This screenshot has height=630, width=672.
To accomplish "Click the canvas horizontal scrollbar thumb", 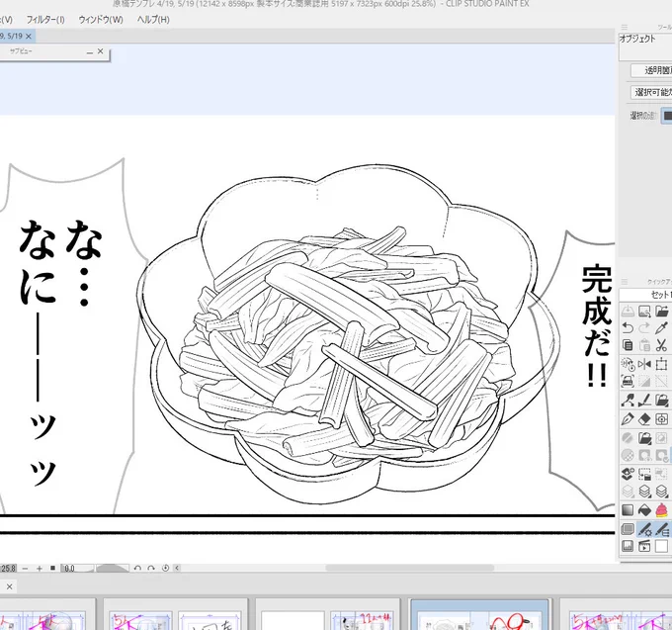I will click(409, 568).
